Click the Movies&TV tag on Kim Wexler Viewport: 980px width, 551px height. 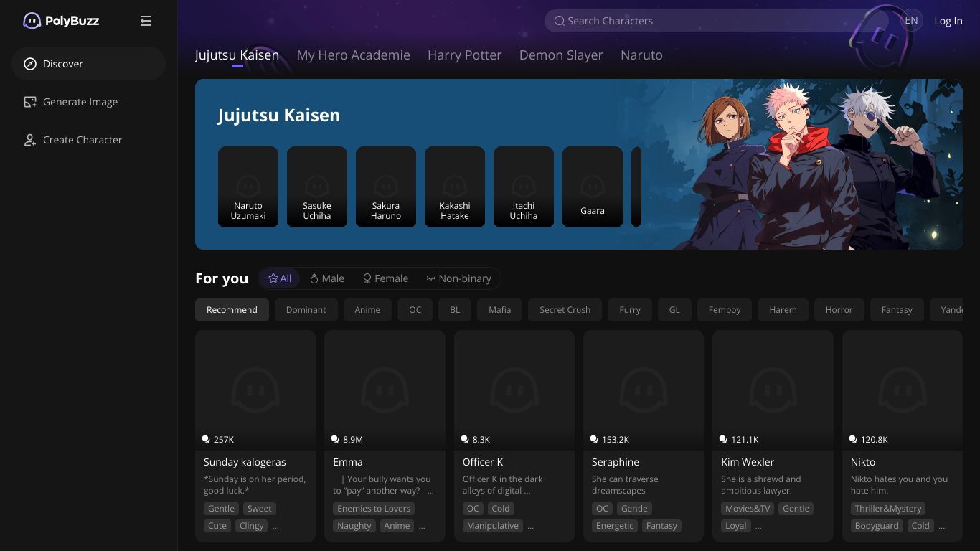pos(748,509)
